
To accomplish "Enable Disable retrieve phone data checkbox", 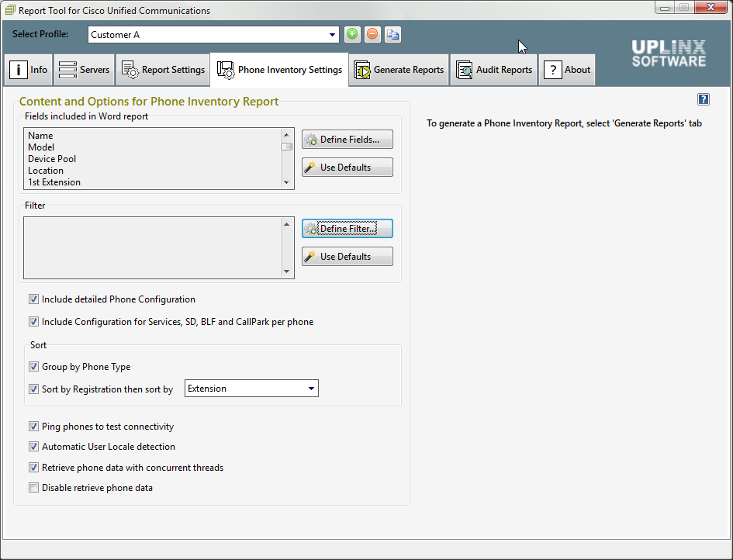I will [x=33, y=488].
